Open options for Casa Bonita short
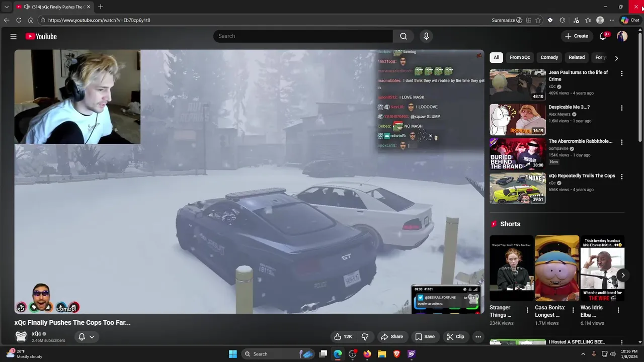 point(573,310)
